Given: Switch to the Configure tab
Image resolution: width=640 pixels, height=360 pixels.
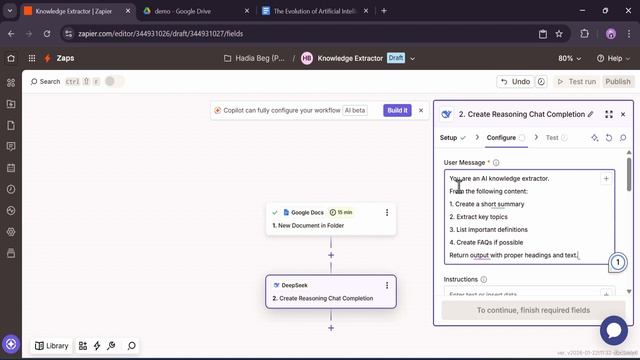Looking at the screenshot, I should (506, 138).
